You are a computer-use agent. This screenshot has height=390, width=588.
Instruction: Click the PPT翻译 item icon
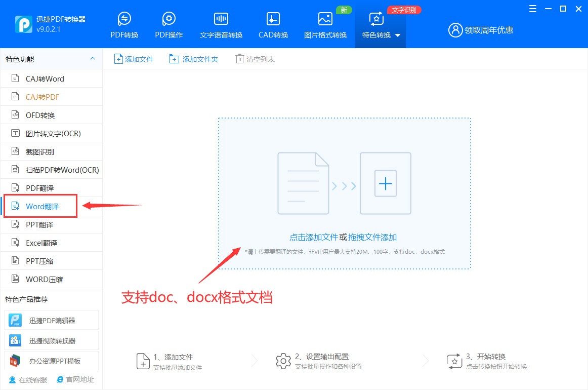click(x=15, y=224)
